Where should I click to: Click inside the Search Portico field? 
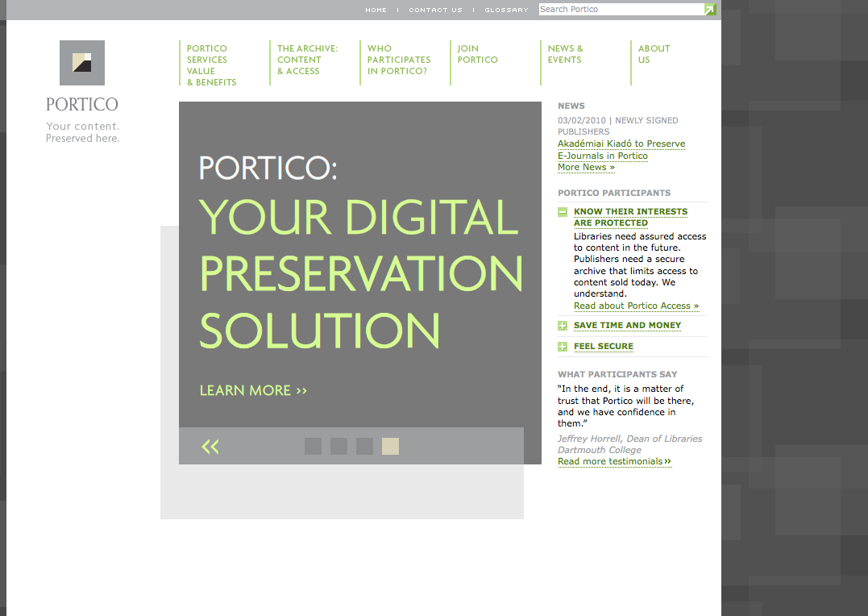point(621,9)
